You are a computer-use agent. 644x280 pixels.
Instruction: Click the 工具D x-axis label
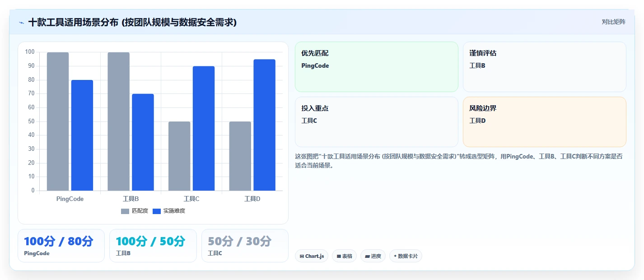click(252, 199)
